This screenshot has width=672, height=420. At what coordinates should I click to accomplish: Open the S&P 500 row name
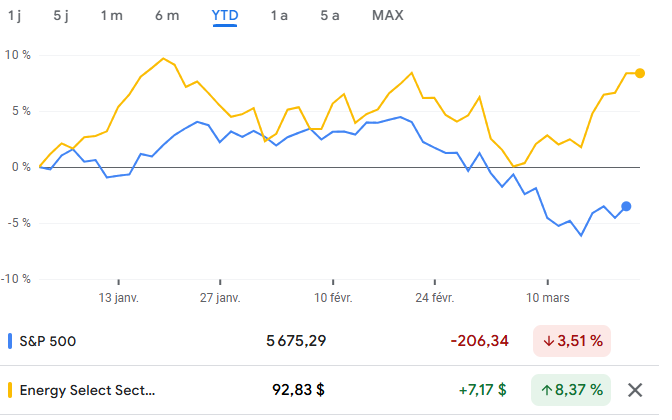point(48,341)
